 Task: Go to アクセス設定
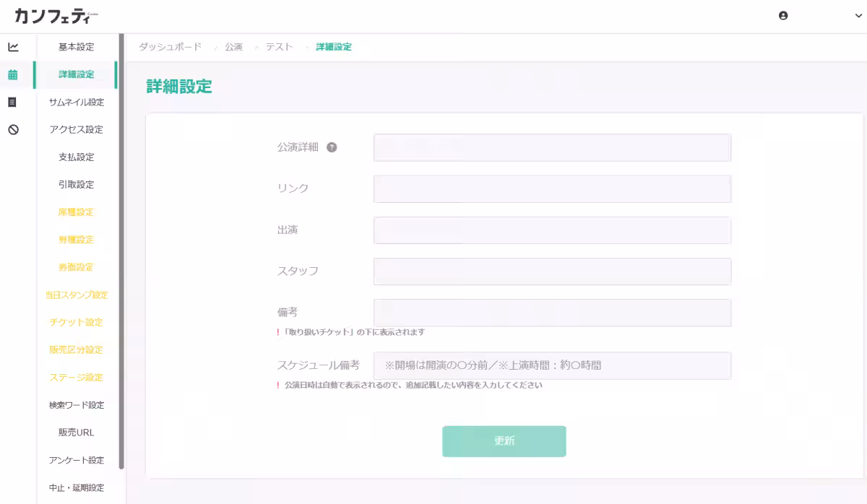pyautogui.click(x=77, y=129)
